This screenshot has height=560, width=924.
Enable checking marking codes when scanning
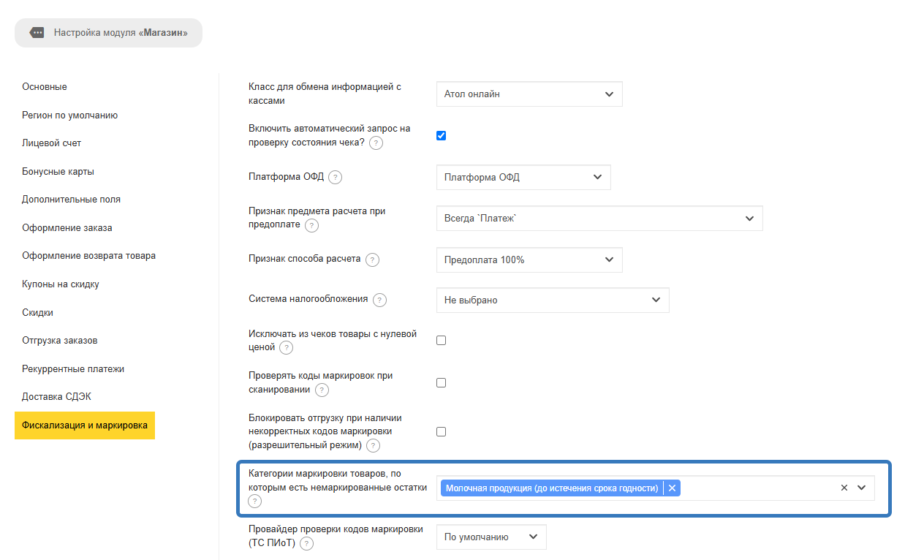[x=441, y=382]
